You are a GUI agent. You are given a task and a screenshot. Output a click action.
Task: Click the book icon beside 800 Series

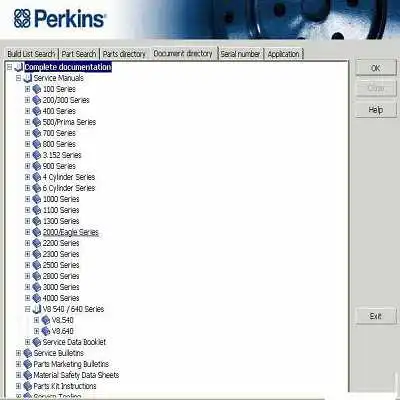click(37, 144)
